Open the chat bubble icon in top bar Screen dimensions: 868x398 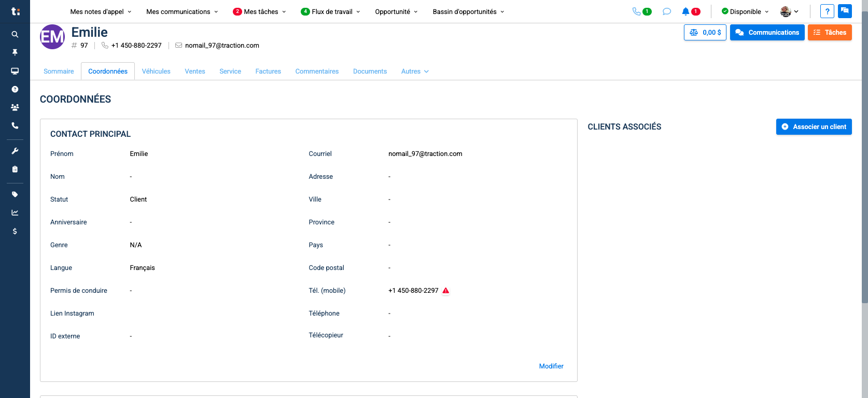(x=667, y=11)
